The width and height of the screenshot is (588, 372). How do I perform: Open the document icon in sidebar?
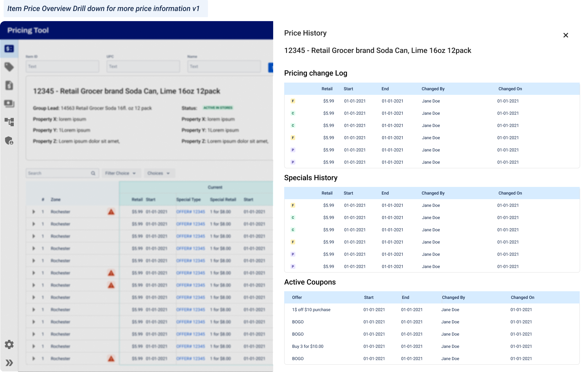9,85
